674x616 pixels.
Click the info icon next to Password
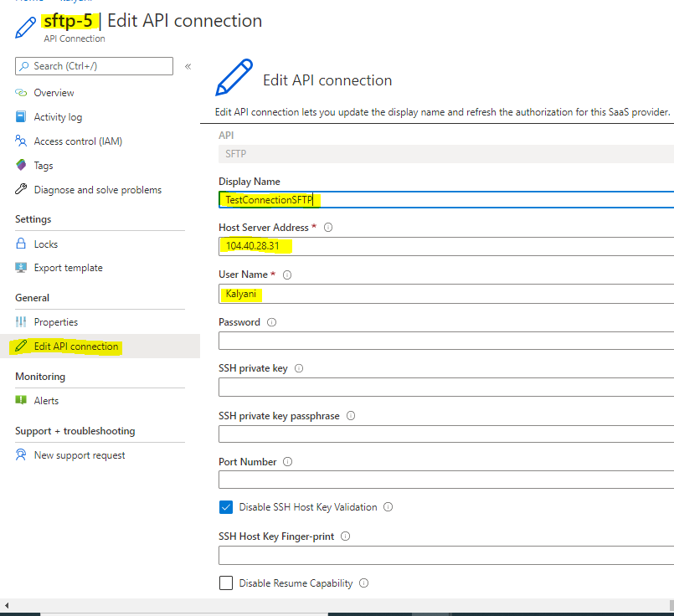(271, 322)
